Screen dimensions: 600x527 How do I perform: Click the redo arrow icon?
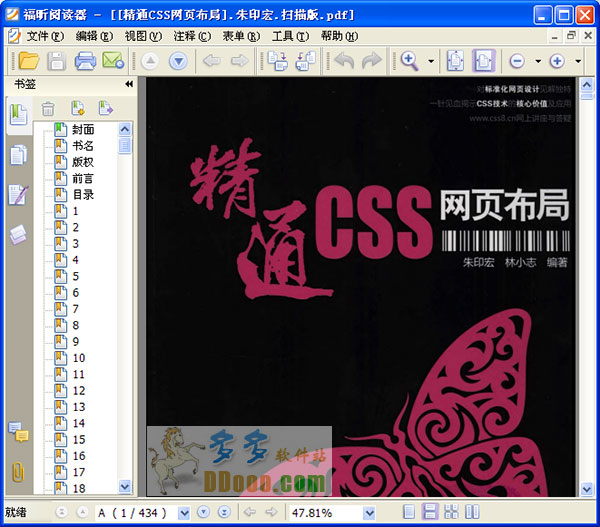372,60
